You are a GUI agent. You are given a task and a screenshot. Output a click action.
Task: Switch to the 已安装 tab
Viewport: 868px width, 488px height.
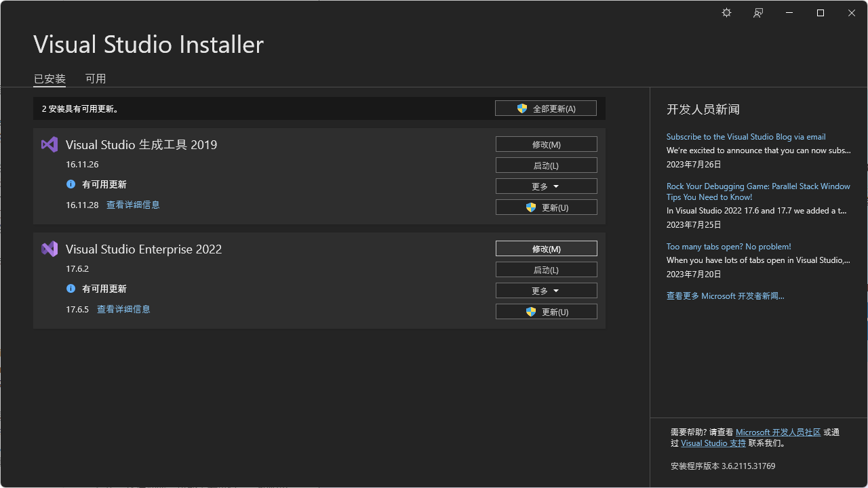pyautogui.click(x=50, y=79)
